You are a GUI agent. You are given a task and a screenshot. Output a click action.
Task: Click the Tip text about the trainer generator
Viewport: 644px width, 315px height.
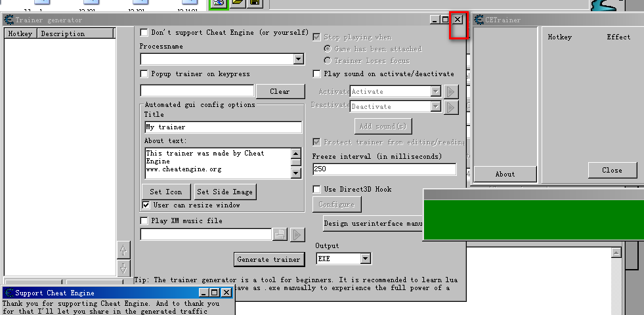[x=295, y=283]
